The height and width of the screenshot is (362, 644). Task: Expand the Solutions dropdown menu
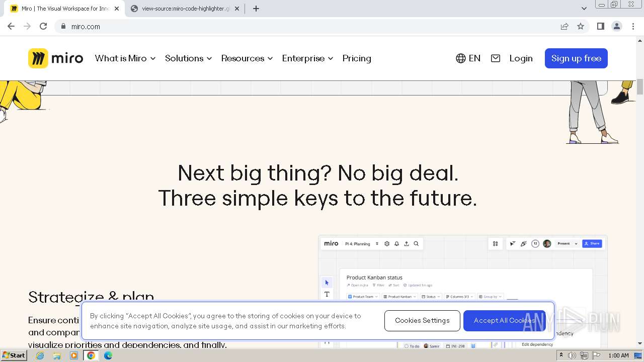[x=189, y=58]
